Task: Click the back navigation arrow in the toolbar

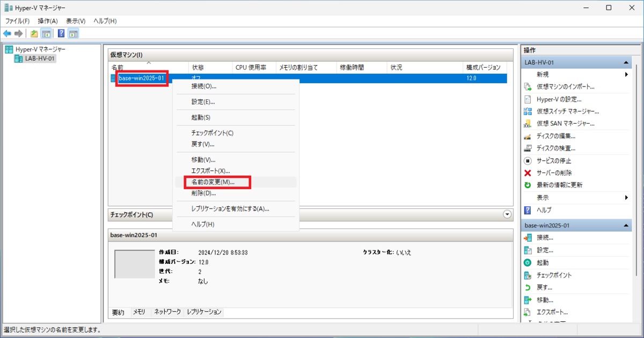Action: point(7,33)
